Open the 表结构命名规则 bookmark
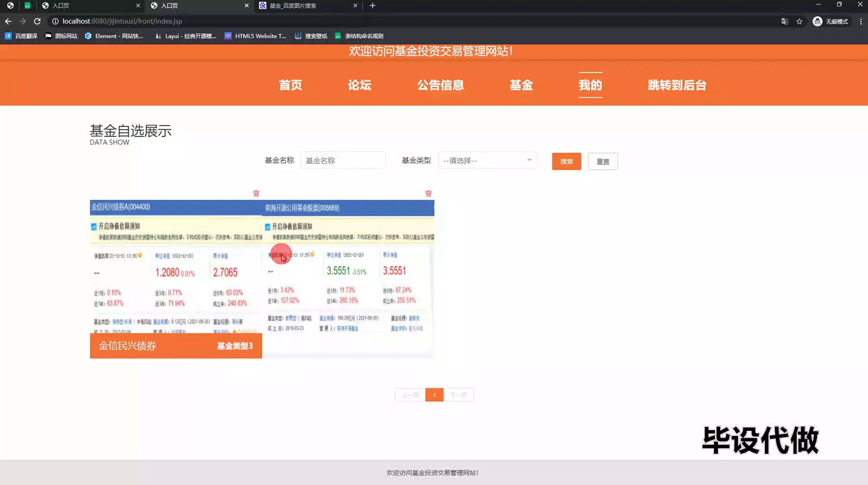The height and width of the screenshot is (485, 868). tap(359, 36)
